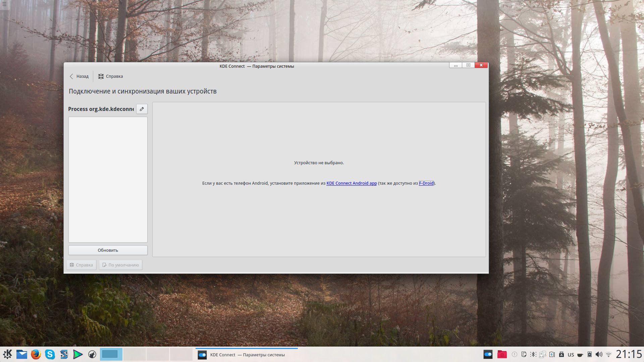
Task: Click inside the empty device list
Action: pos(108,179)
